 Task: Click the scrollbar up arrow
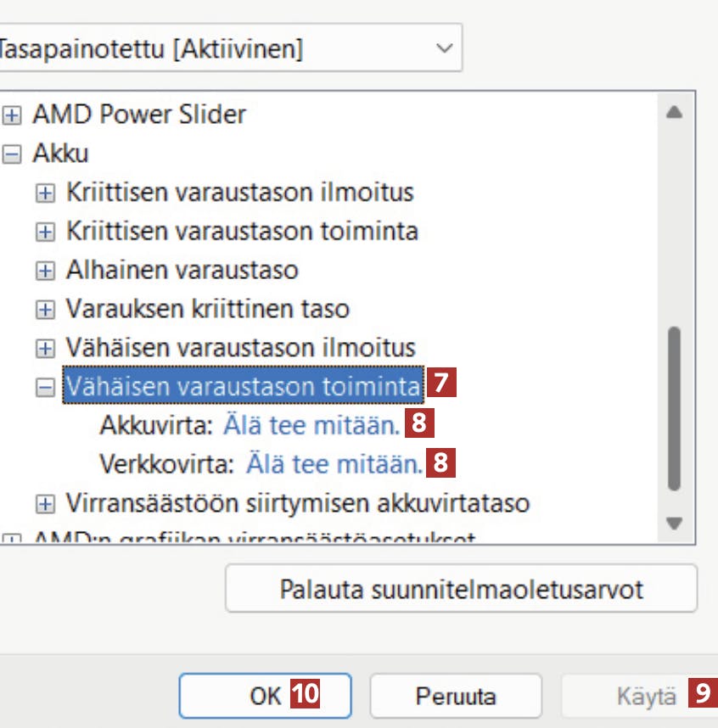pos(675,113)
